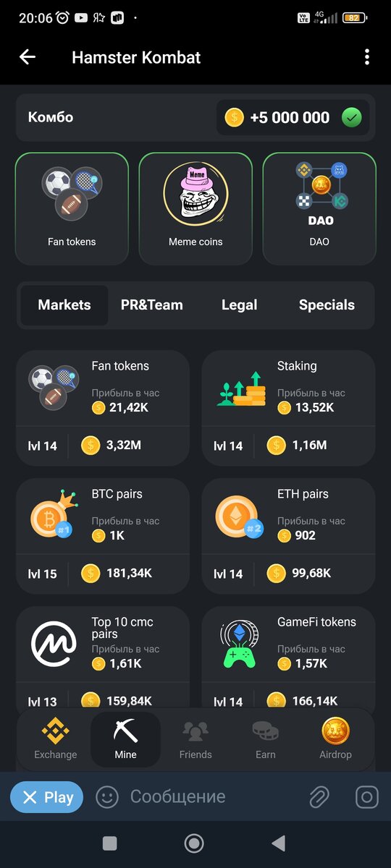Select the Specials tab
The height and width of the screenshot is (868, 391).
pos(327,305)
